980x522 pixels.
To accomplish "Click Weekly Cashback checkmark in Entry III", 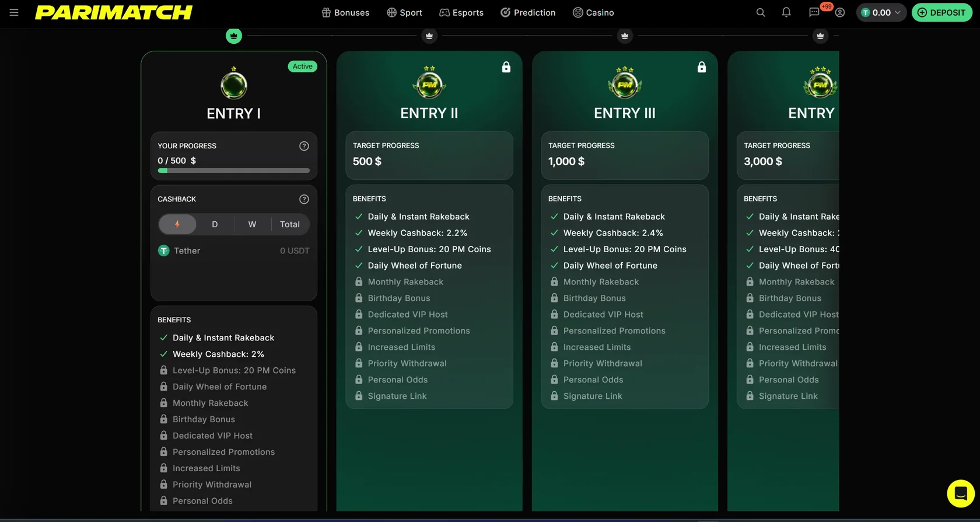I will 554,232.
